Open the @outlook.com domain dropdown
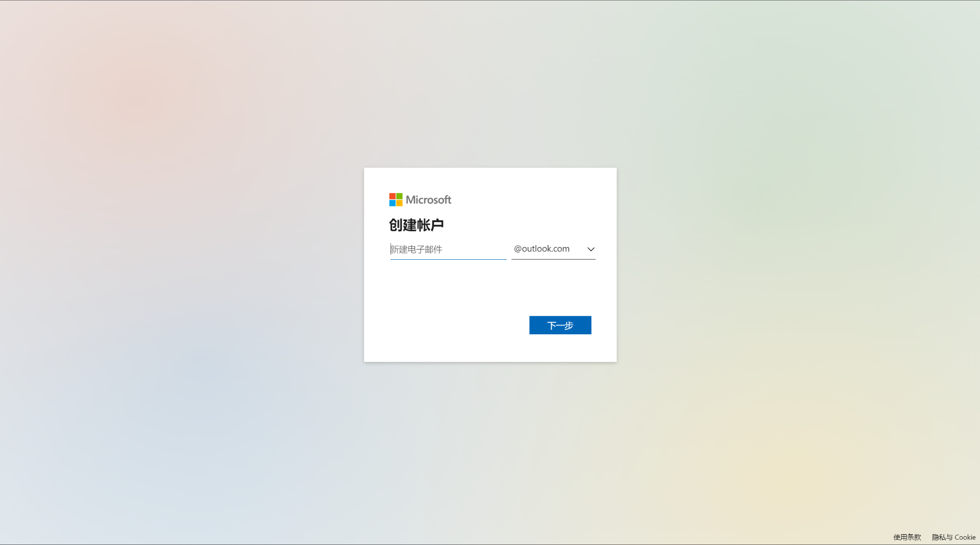980x545 pixels. 553,249
